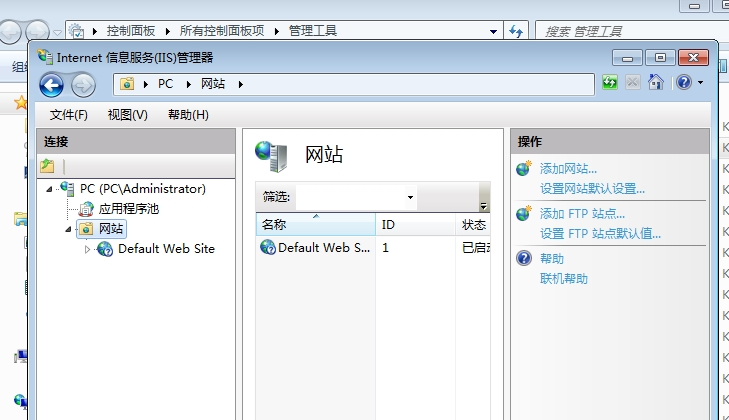Expand the arrow after 网站 in breadcrumb

pyautogui.click(x=240, y=84)
